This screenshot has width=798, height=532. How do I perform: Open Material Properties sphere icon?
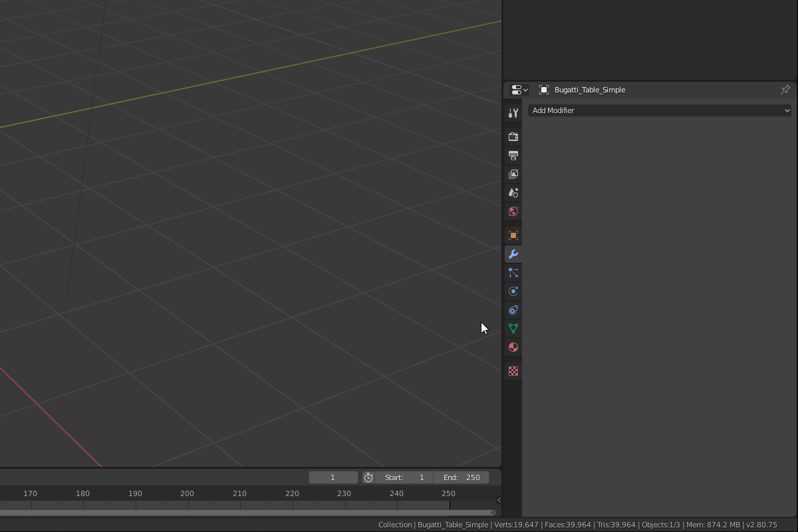(513, 346)
